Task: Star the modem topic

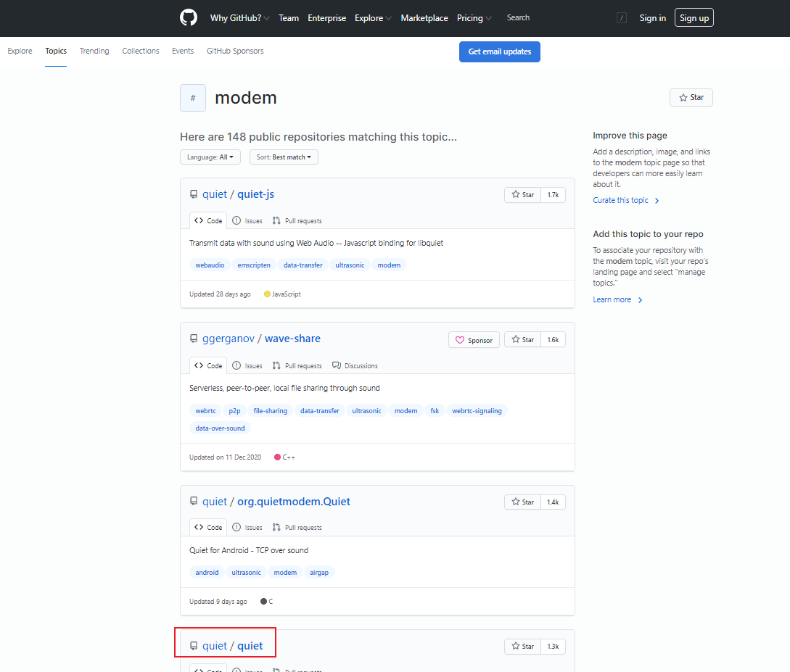Action: (x=691, y=98)
